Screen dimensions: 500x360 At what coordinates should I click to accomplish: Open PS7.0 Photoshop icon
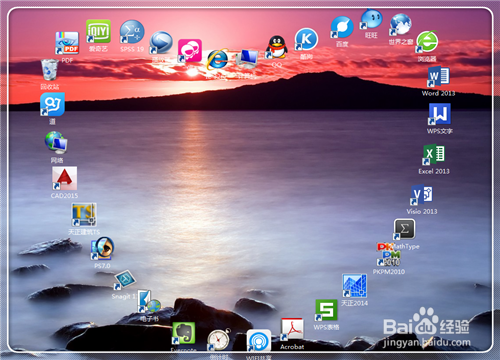point(102,248)
